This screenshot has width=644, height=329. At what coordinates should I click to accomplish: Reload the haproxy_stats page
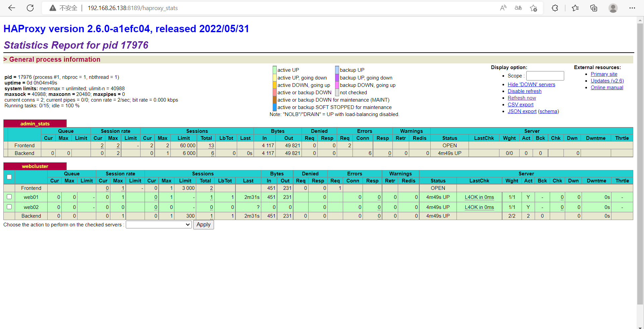coord(30,8)
